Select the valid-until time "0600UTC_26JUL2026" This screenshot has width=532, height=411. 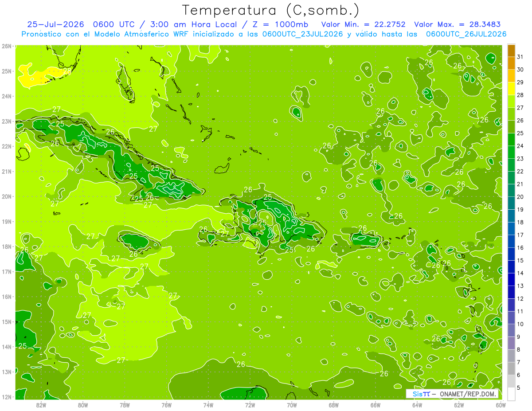click(x=465, y=34)
